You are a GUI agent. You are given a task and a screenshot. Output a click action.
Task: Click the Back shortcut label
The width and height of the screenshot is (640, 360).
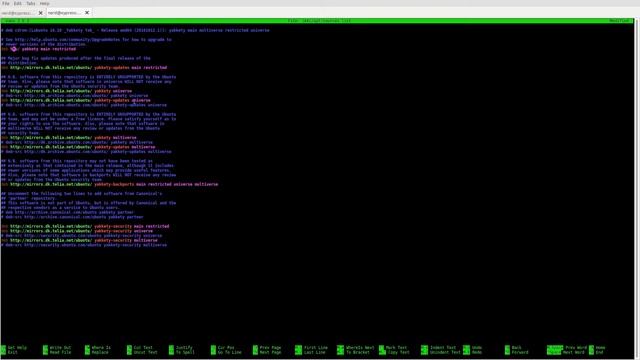click(x=516, y=347)
